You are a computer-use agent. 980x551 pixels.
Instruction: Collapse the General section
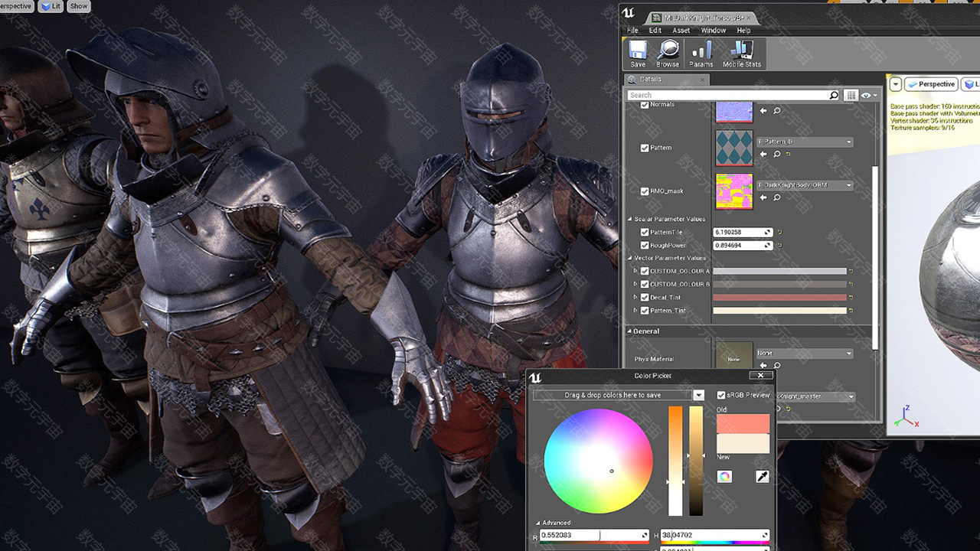tap(629, 331)
